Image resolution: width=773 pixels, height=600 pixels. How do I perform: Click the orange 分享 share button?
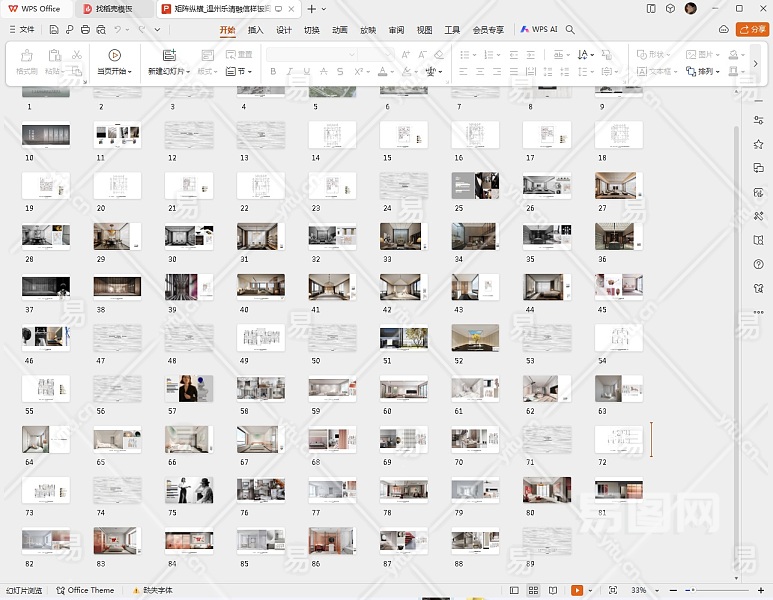[752, 30]
